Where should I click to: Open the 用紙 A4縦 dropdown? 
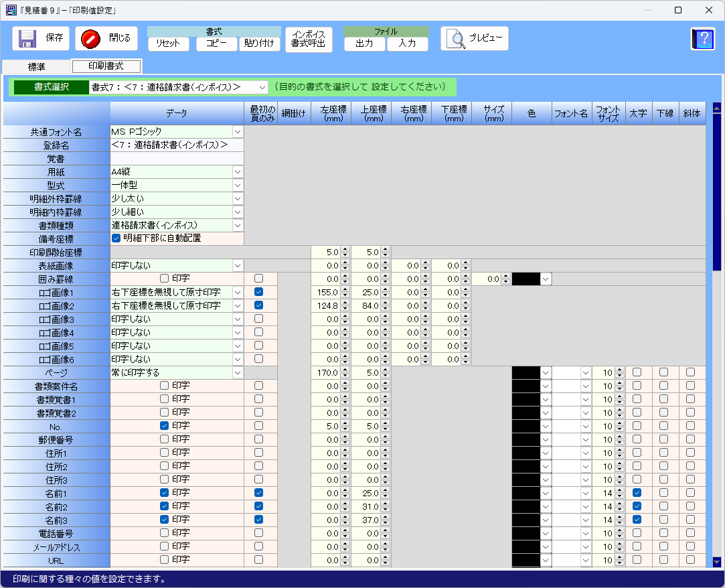pyautogui.click(x=238, y=172)
